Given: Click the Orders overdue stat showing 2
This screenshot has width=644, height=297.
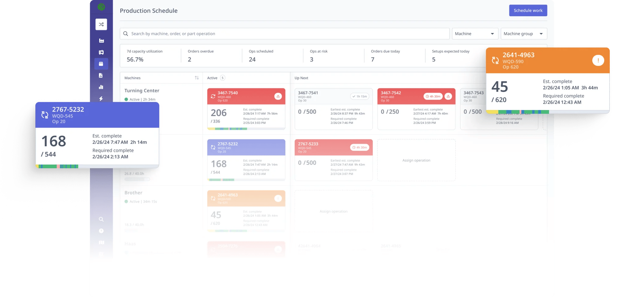Looking at the screenshot, I should coord(201,56).
